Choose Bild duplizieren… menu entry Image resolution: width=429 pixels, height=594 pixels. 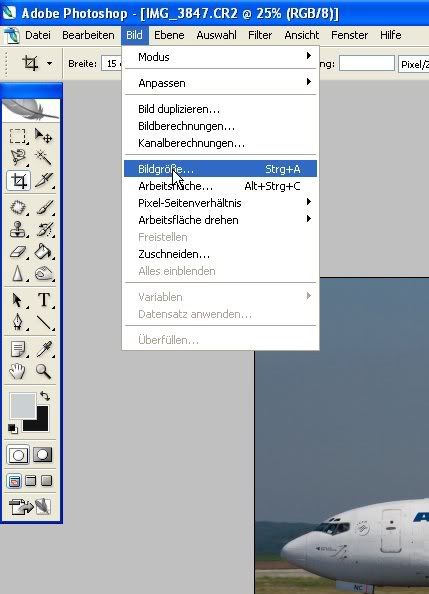[x=221, y=109]
